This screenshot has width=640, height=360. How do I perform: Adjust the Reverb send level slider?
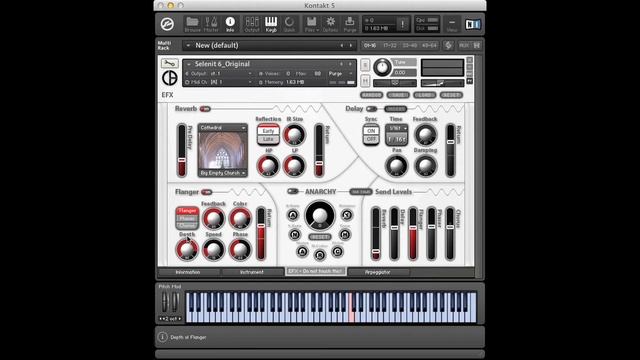(376, 234)
